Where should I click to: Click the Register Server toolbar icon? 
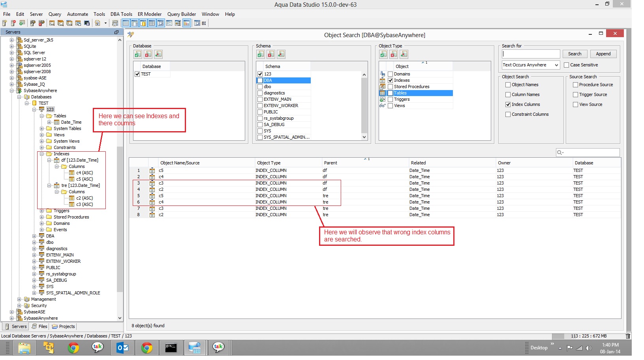(x=5, y=23)
